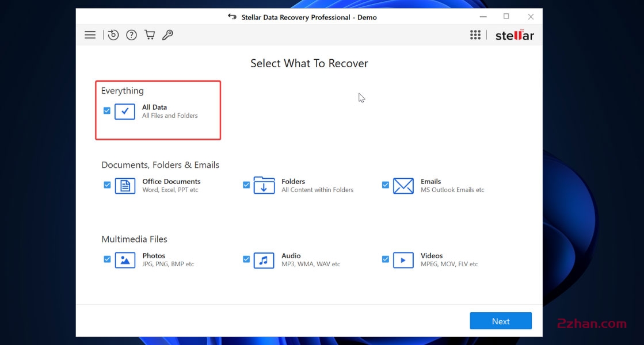This screenshot has width=644, height=345.
Task: Activate the software using the key icon
Action: click(x=168, y=34)
